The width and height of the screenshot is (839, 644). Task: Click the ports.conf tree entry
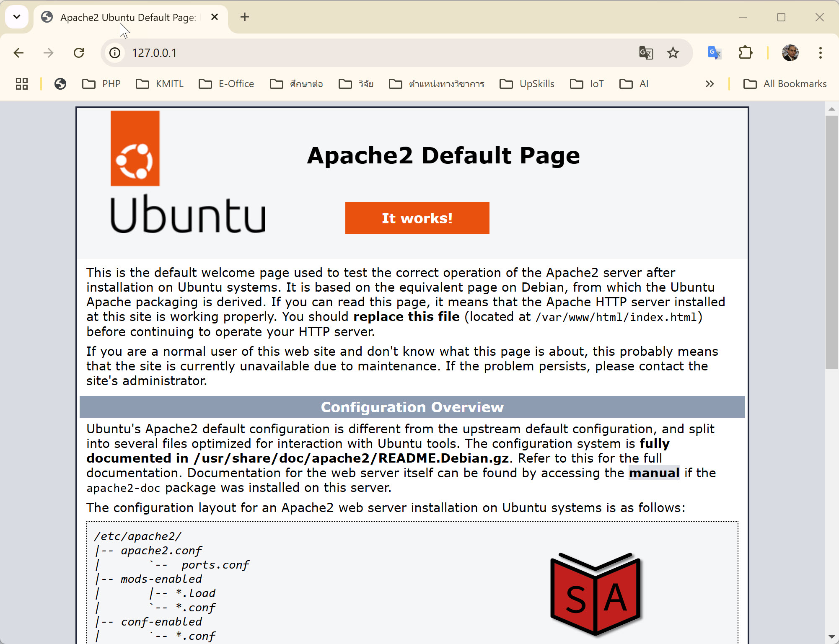point(215,565)
